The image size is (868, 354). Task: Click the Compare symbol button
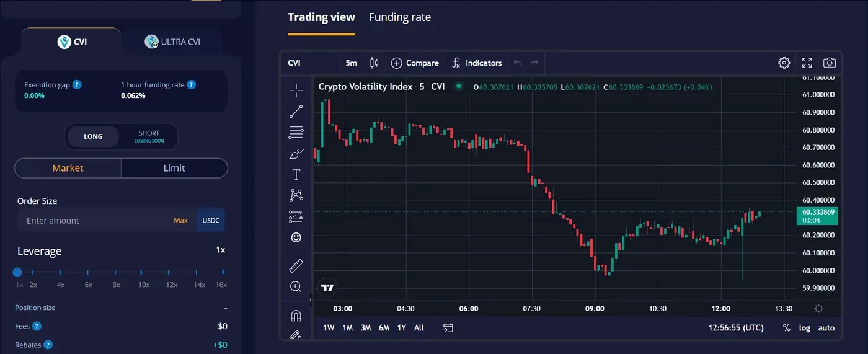click(415, 63)
